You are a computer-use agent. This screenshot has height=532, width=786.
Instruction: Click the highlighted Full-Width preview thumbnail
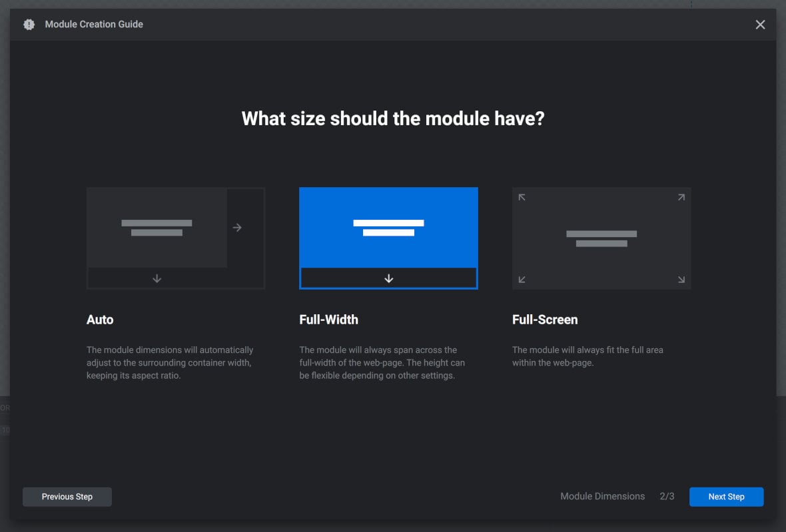388,238
